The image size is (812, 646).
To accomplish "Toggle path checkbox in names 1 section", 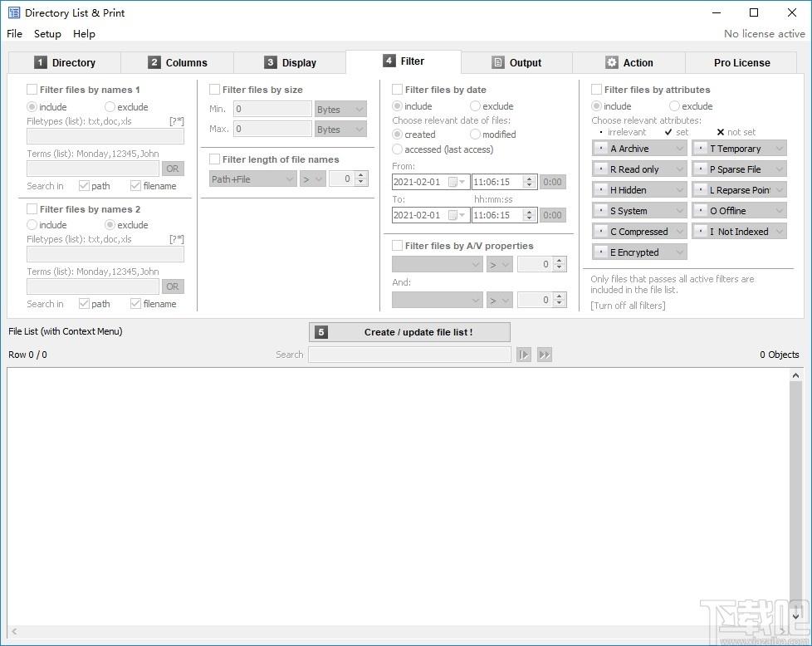I will (x=84, y=185).
